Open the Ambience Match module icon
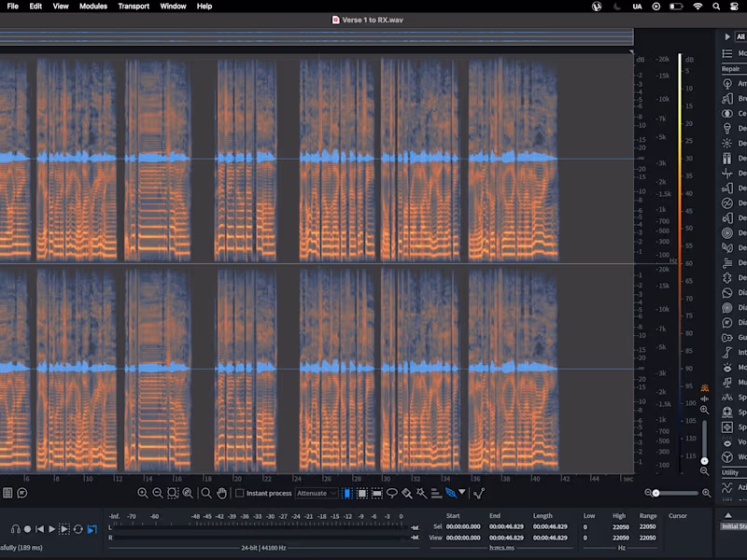Image resolution: width=747 pixels, height=560 pixels. pyautogui.click(x=727, y=83)
